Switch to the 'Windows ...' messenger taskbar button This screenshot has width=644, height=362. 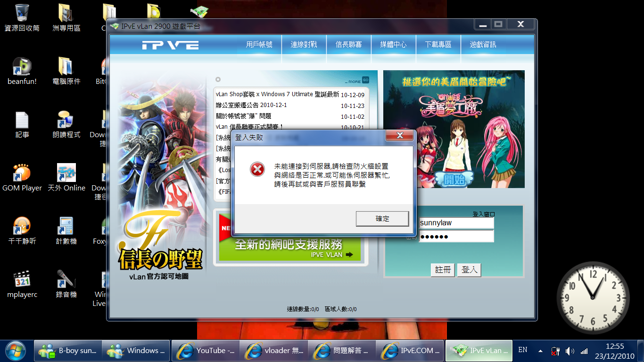[x=136, y=351]
